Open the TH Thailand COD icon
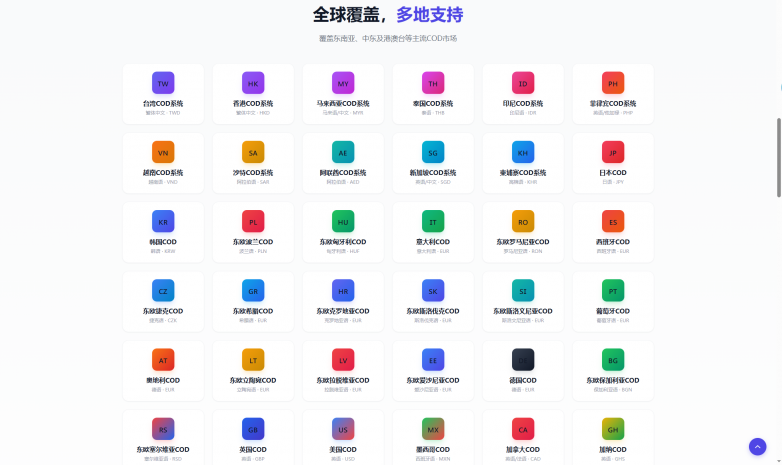Image resolution: width=782 pixels, height=465 pixels. pos(433,83)
